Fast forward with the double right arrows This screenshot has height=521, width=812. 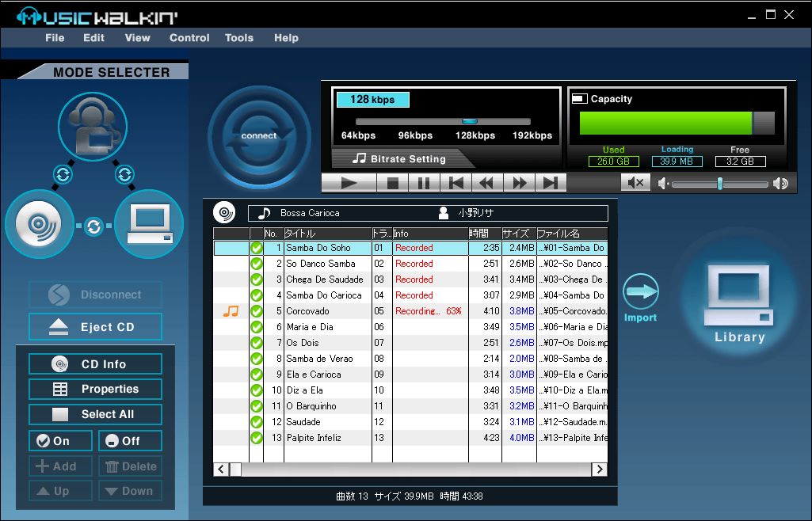[519, 183]
